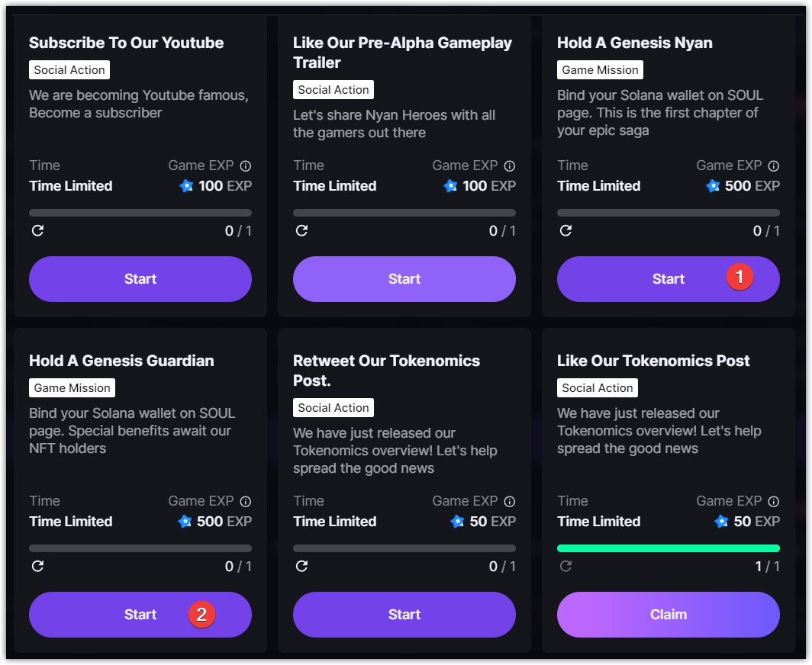Click Game EXP info icon on Gameplay Trailer card
Screen dimensions: 812x665
click(x=510, y=165)
